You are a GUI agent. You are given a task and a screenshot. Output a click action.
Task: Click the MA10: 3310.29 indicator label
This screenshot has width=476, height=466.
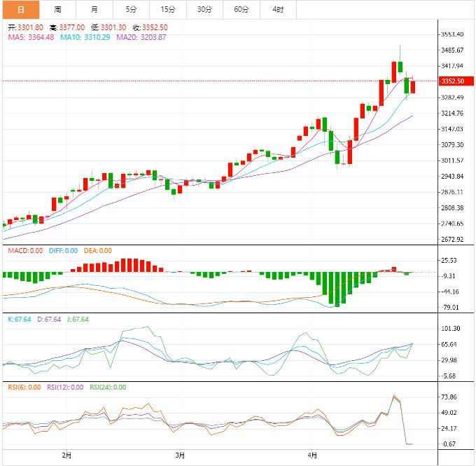pos(85,37)
